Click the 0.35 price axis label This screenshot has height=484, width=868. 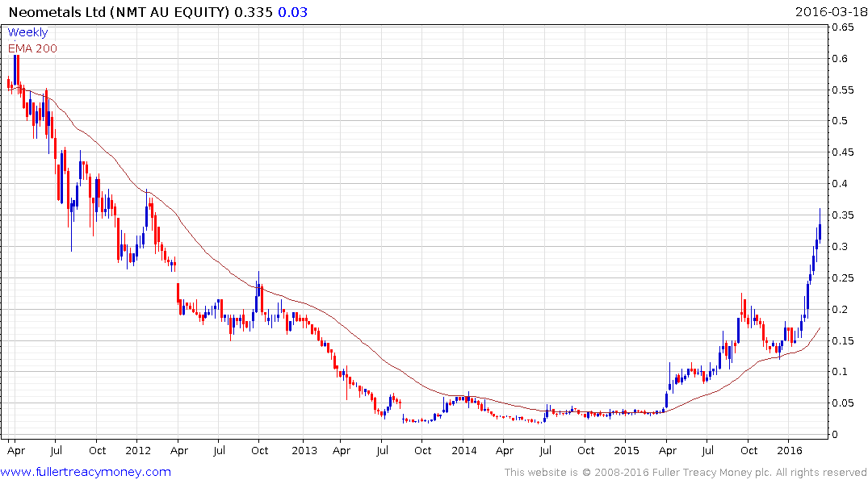(842, 215)
